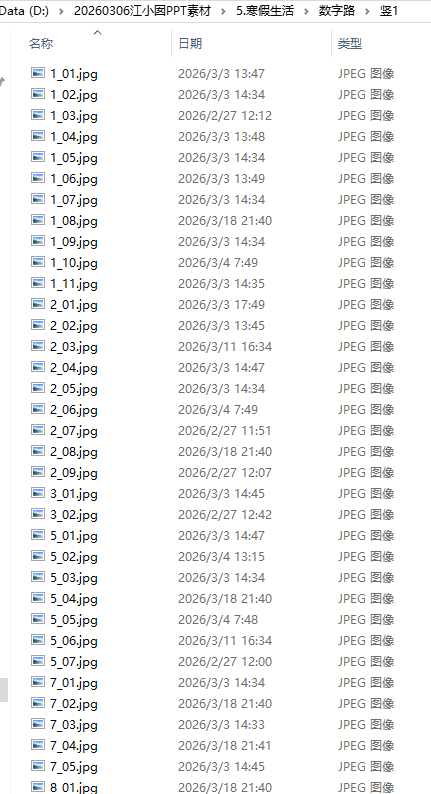
Task: Open chevron dropdown after Data (D:)
Action: tap(61, 11)
